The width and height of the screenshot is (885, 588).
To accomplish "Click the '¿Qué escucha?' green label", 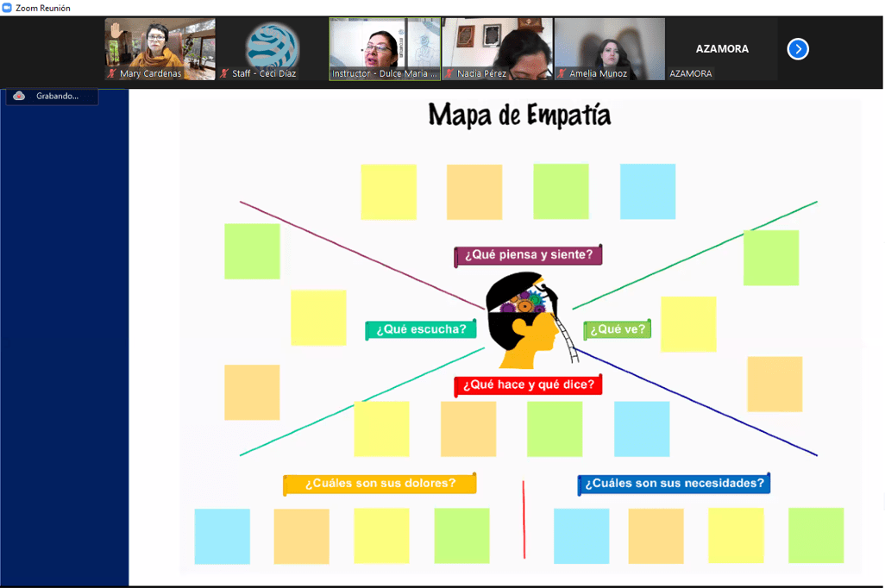I will pyautogui.click(x=421, y=329).
